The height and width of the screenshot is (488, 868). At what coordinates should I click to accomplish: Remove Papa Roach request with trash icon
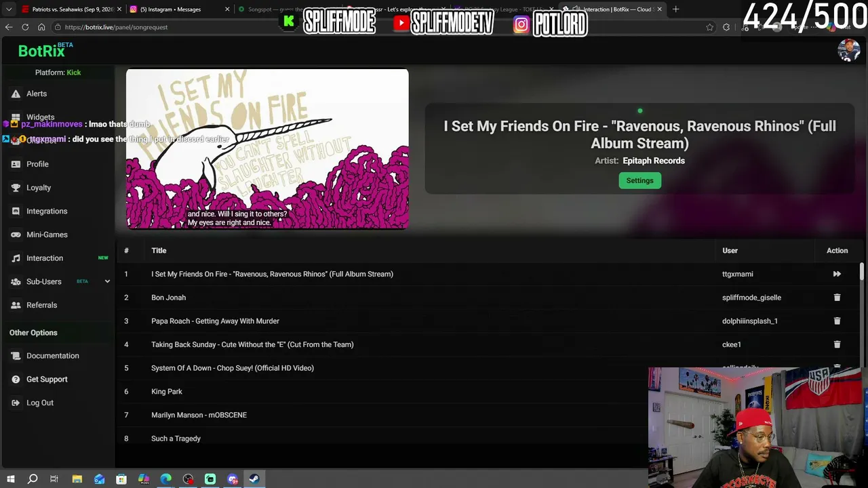[837, 321]
